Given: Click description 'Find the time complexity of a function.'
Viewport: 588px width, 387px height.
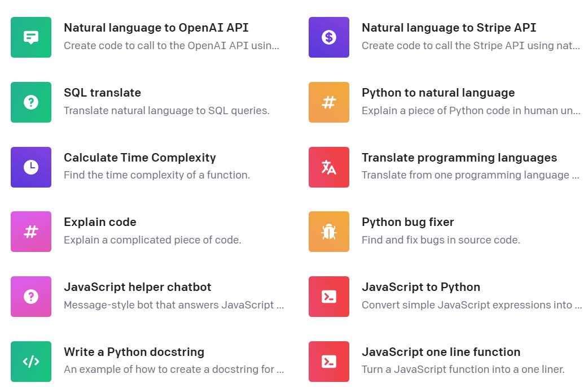Looking at the screenshot, I should coord(157,175).
